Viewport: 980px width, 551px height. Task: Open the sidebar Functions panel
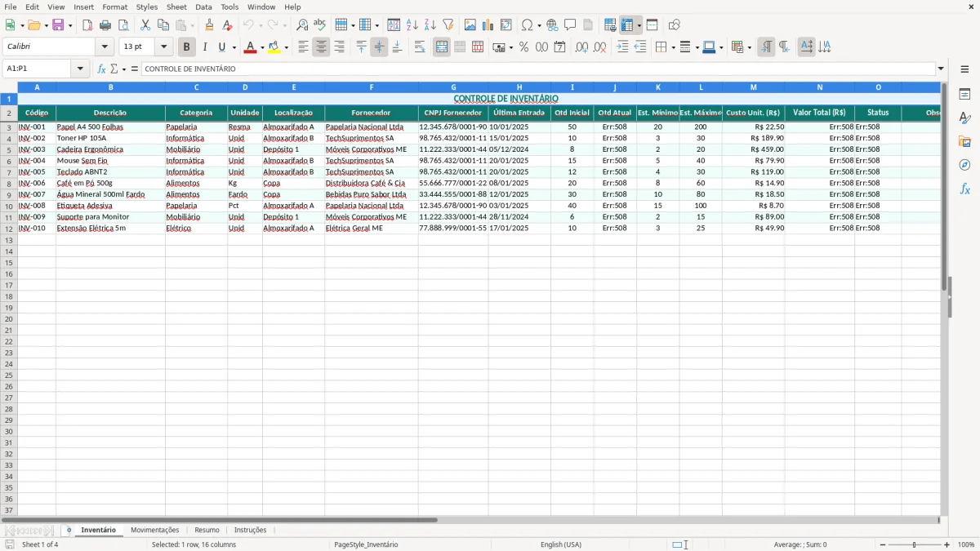964,189
